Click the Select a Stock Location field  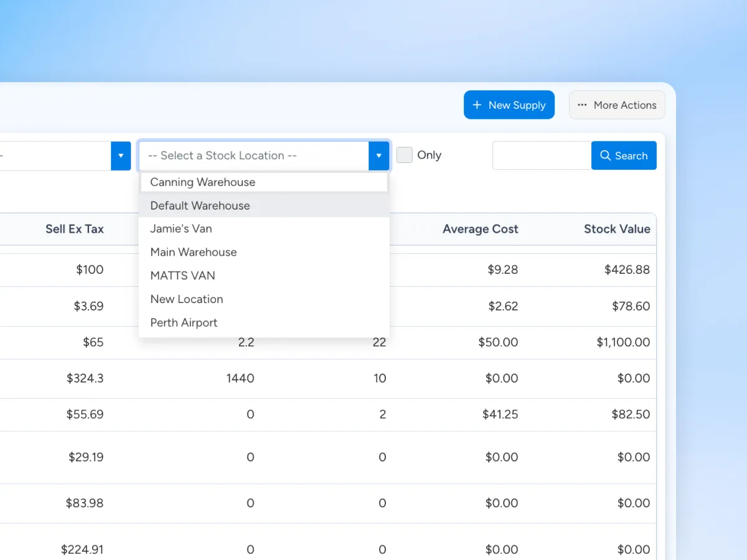(x=254, y=156)
